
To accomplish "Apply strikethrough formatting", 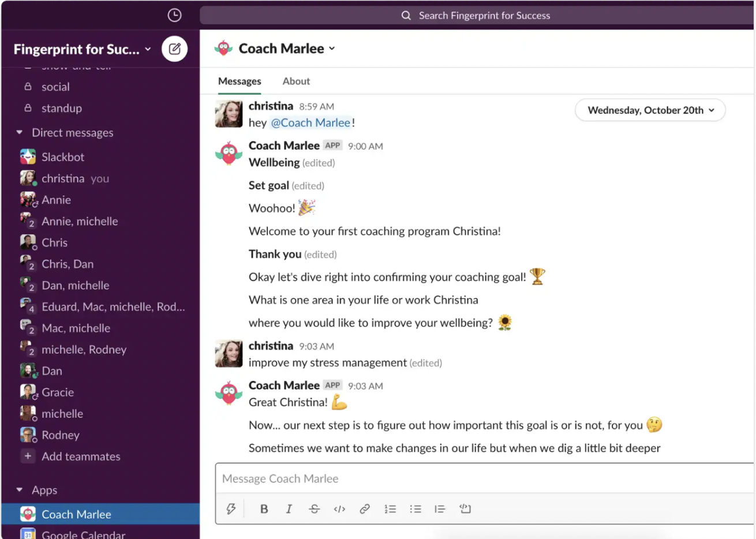I will tap(314, 509).
